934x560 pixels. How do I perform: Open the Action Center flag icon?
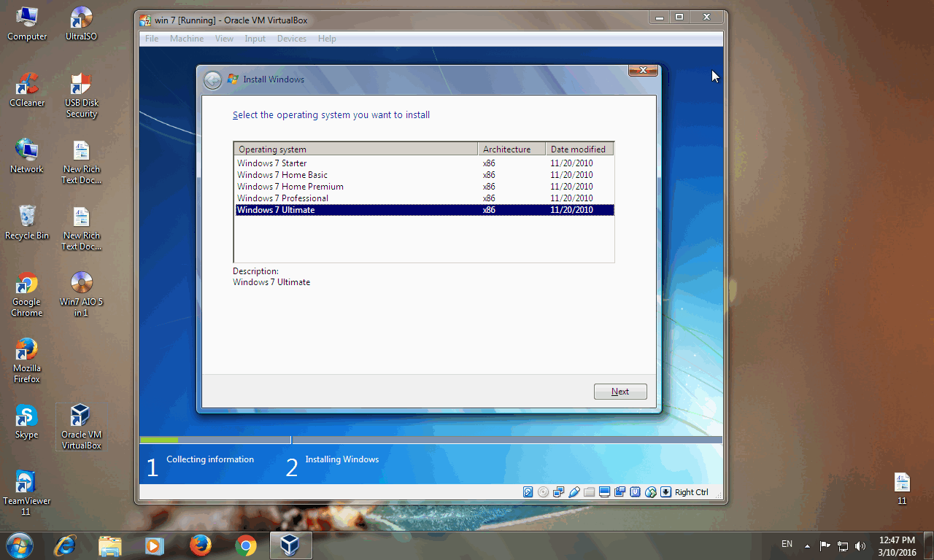tap(825, 545)
